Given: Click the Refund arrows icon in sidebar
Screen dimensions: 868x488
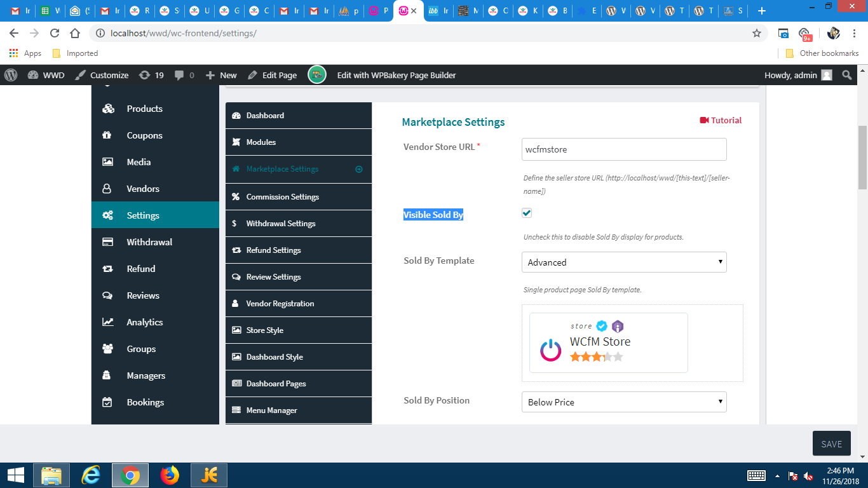Looking at the screenshot, I should click(107, 269).
